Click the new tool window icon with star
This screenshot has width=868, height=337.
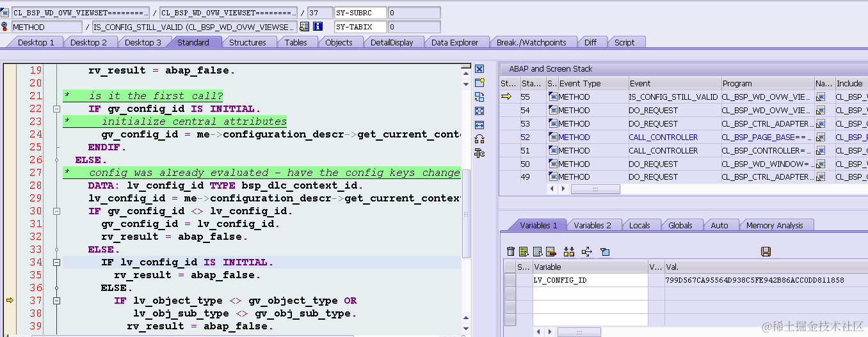point(479,82)
